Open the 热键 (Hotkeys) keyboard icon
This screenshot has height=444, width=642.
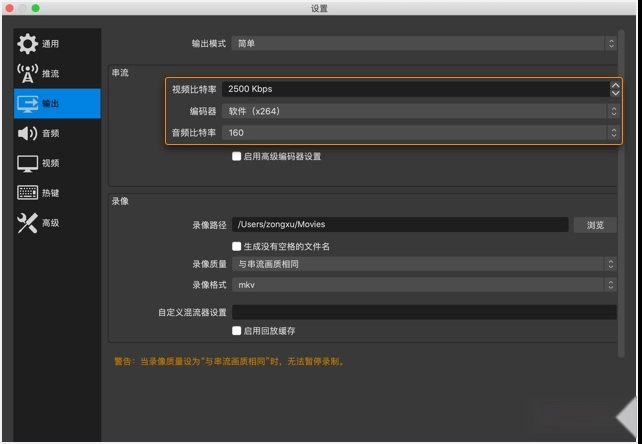tap(28, 192)
